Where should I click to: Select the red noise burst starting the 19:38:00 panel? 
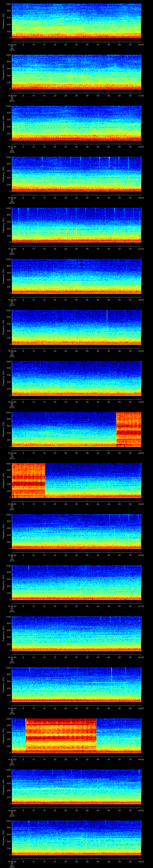click(x=28, y=480)
